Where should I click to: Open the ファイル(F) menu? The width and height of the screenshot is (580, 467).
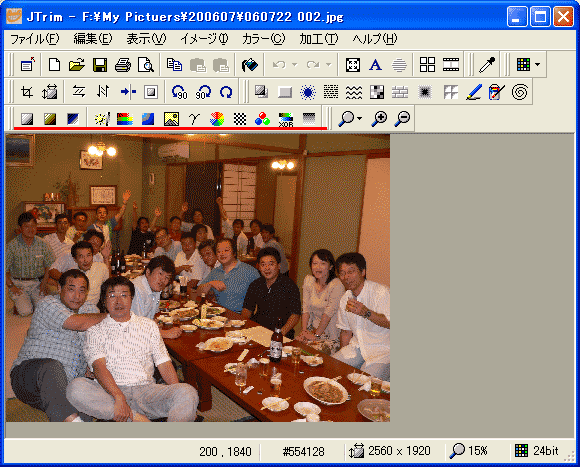(34, 39)
